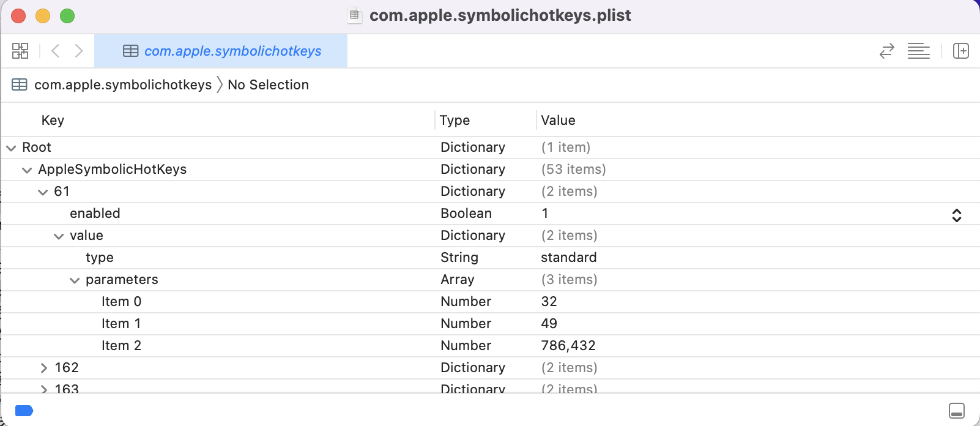
Task: Go forward with the right chevron
Action: [x=79, y=51]
